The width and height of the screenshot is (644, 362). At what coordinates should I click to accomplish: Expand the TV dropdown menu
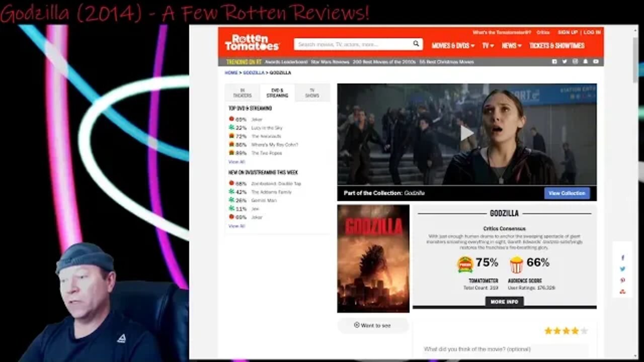point(488,45)
